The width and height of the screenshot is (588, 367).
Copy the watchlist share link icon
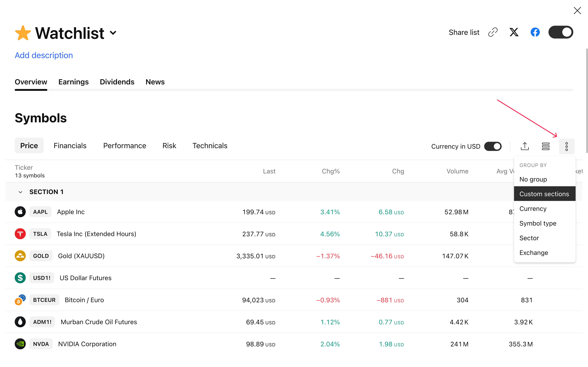(493, 32)
